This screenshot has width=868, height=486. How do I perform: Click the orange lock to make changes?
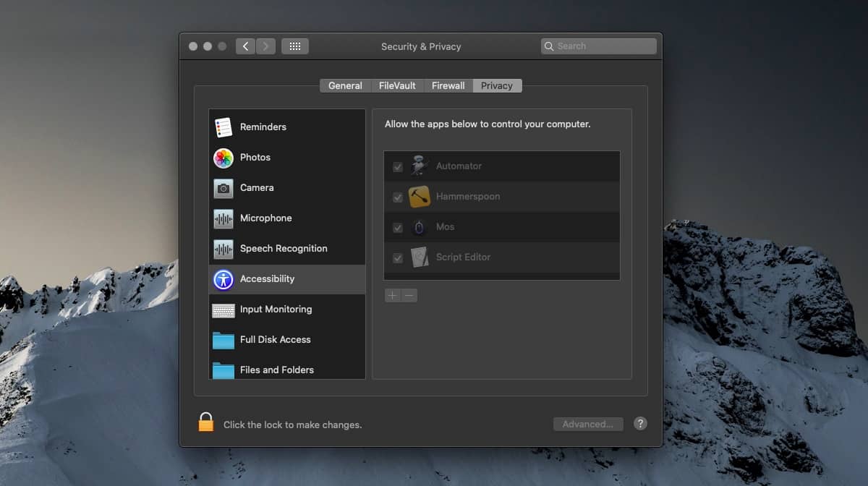(x=206, y=422)
